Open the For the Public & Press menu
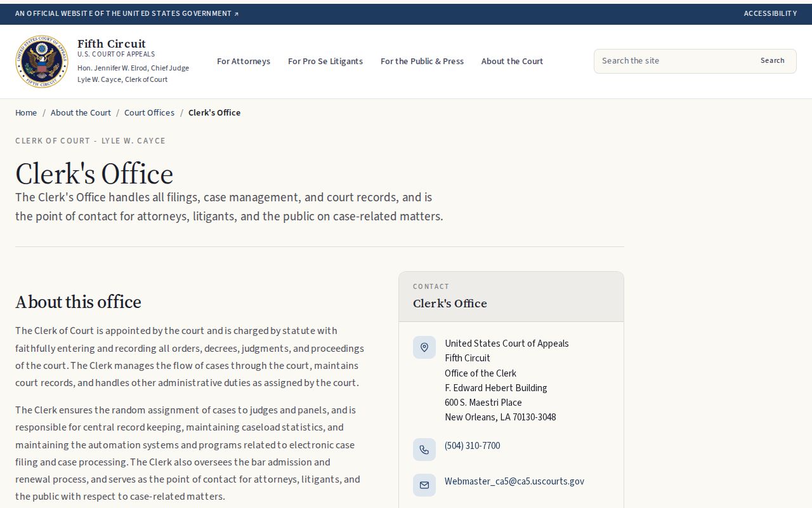812x508 pixels. point(422,62)
